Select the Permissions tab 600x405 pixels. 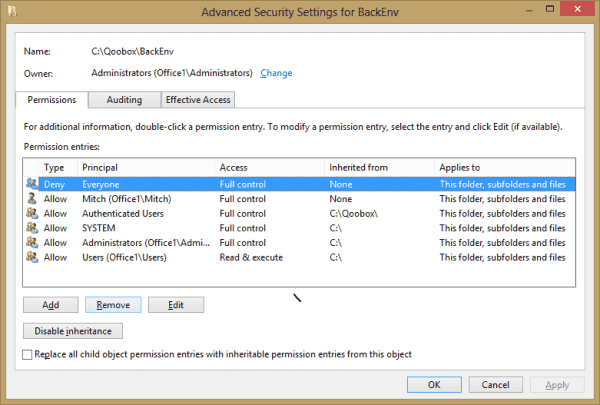point(52,100)
